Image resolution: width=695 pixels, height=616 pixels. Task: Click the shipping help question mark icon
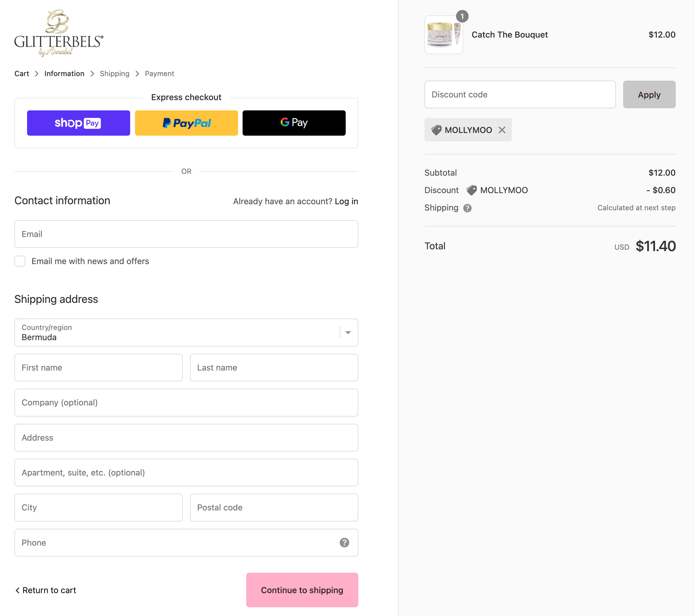[x=467, y=208]
